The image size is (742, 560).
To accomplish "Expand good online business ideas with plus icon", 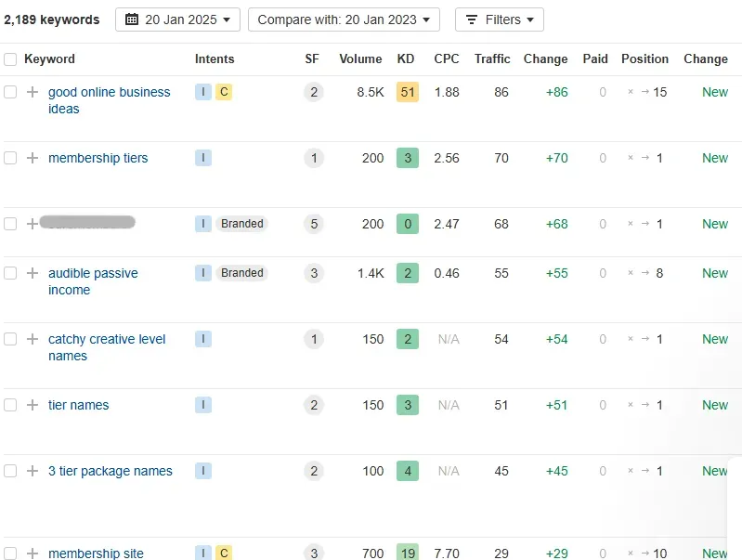I will pos(33,92).
